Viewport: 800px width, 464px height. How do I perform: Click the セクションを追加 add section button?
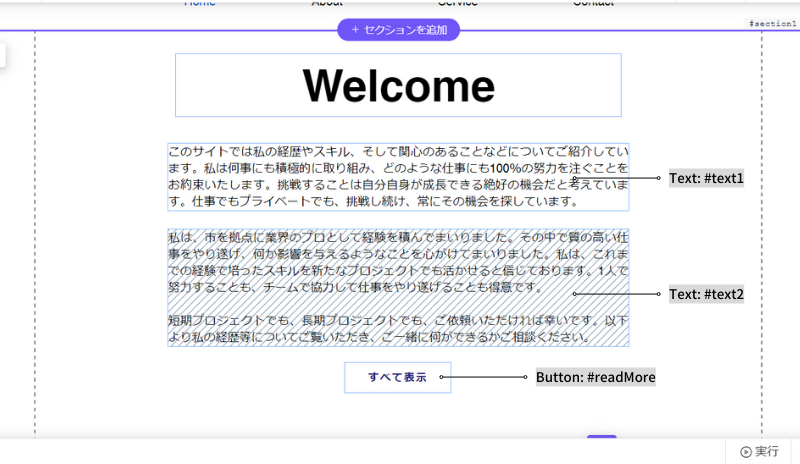click(x=398, y=30)
